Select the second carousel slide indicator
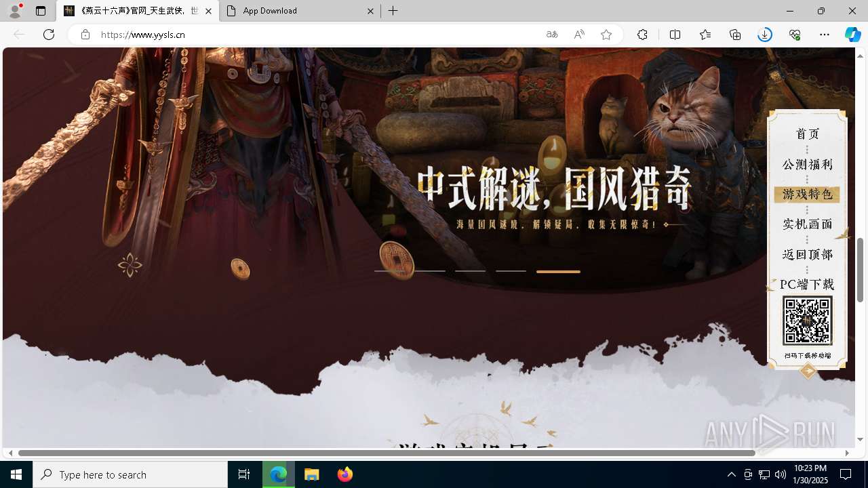 (x=429, y=271)
